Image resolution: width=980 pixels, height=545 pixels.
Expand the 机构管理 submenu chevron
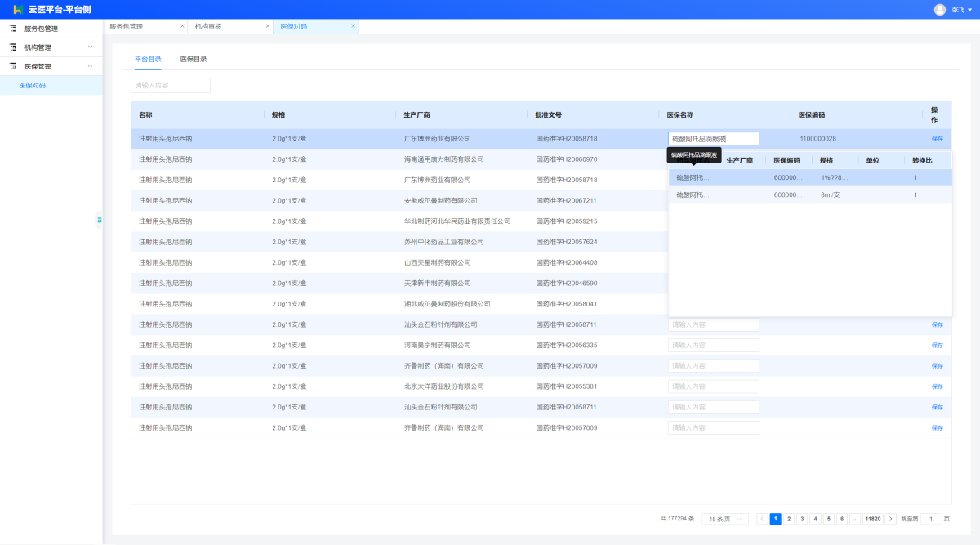click(x=90, y=47)
